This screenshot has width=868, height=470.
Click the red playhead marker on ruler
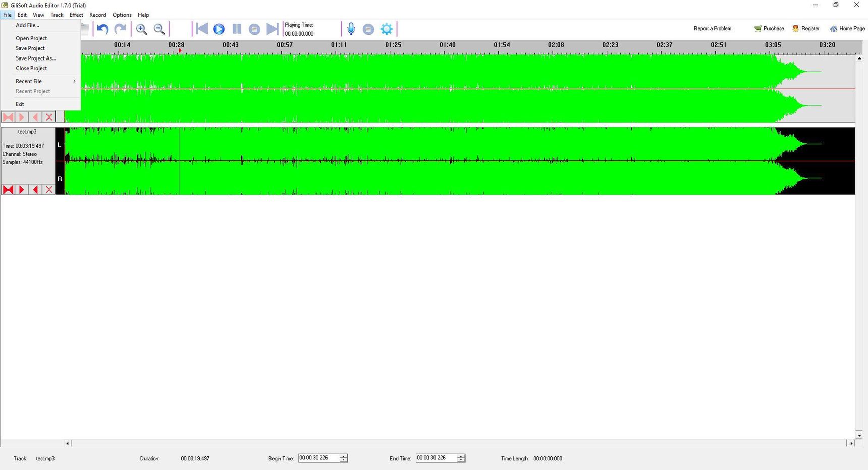180,51
